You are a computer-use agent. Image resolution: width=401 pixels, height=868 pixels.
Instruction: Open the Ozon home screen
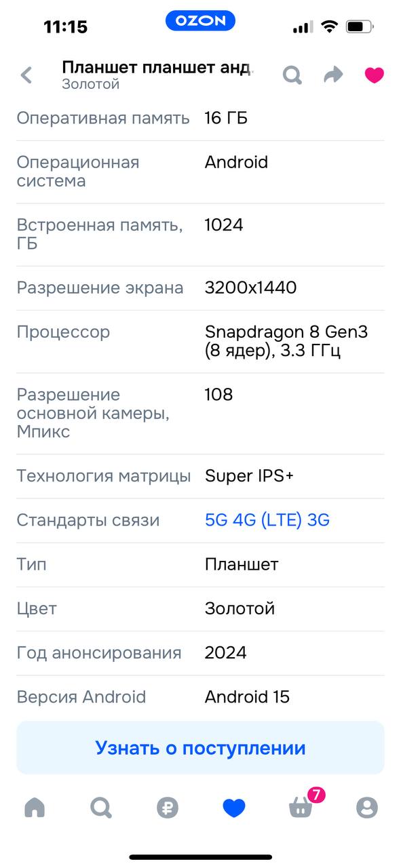33,808
